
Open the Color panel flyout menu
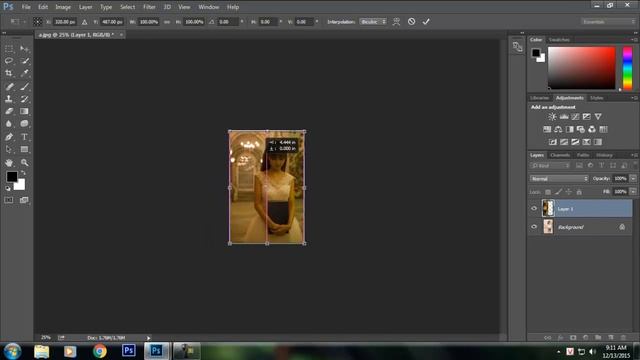(x=634, y=40)
